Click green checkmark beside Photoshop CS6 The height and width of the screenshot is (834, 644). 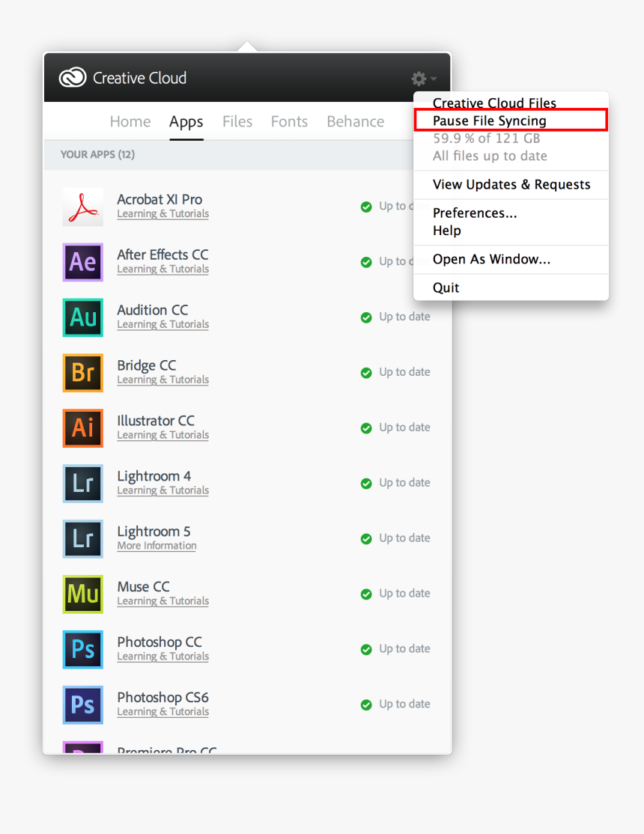click(366, 704)
